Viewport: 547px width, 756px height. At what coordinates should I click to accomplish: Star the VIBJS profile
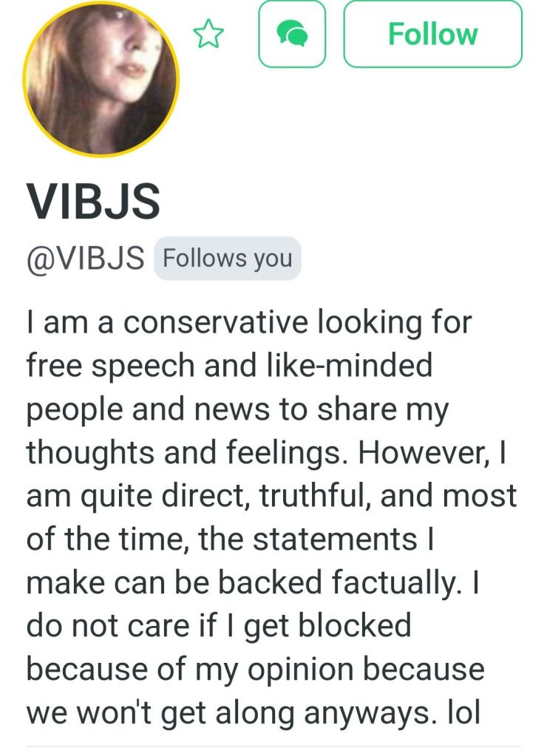[208, 34]
